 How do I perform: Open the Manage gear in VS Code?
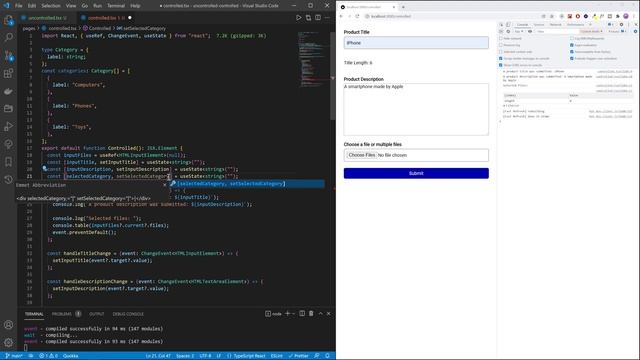tap(8, 342)
